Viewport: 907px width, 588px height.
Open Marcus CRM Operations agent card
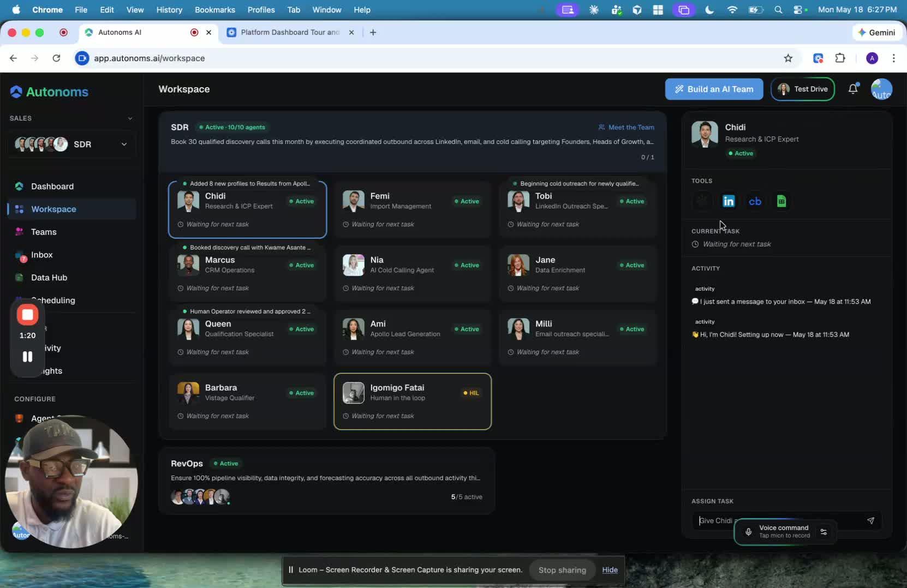click(x=247, y=274)
